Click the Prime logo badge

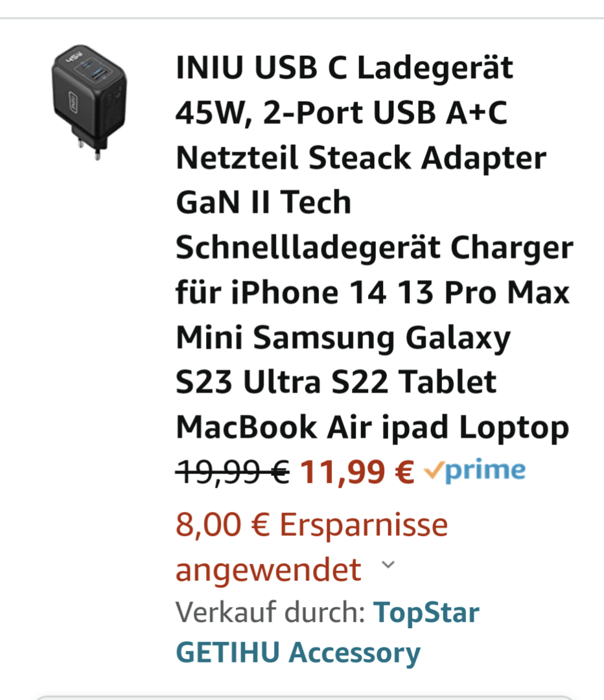coord(483,471)
